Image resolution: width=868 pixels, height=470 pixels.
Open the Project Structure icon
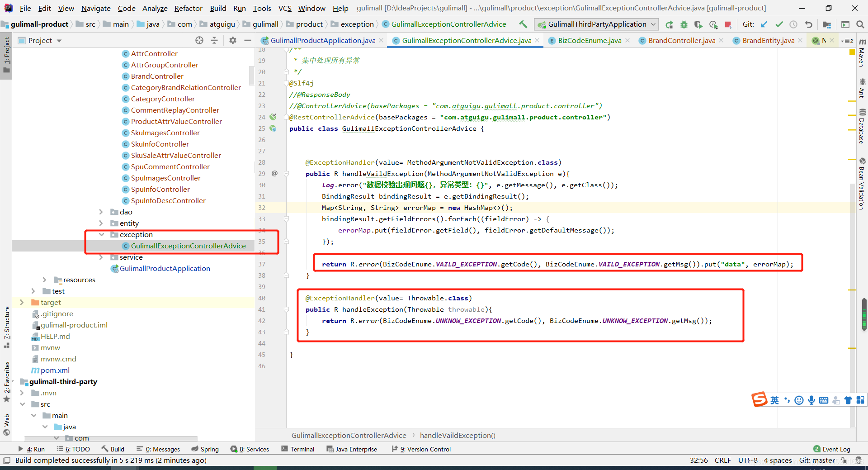tap(827, 24)
